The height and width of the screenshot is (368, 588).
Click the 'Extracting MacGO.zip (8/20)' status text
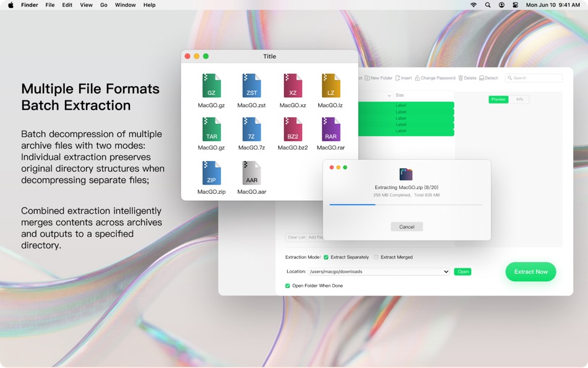[407, 187]
